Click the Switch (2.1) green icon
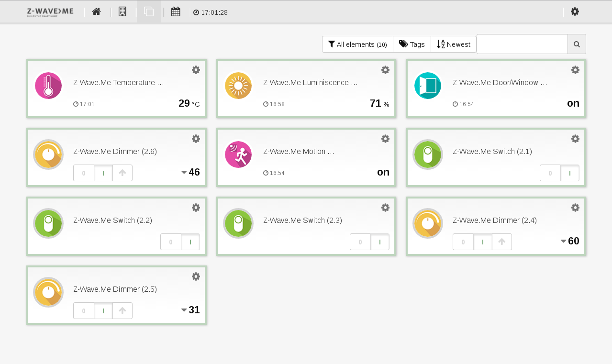Viewport: 612px width, 364px height. pos(428,154)
